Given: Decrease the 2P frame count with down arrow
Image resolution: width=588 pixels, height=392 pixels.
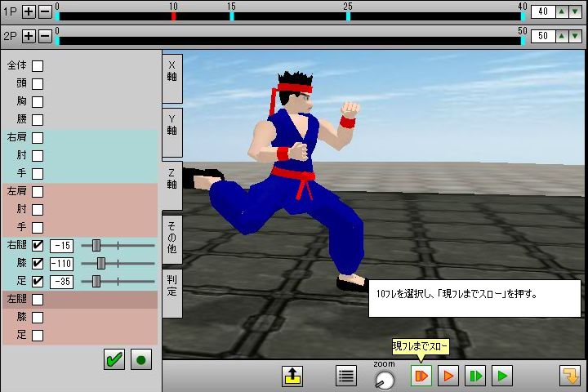Looking at the screenshot, I should click(575, 37).
